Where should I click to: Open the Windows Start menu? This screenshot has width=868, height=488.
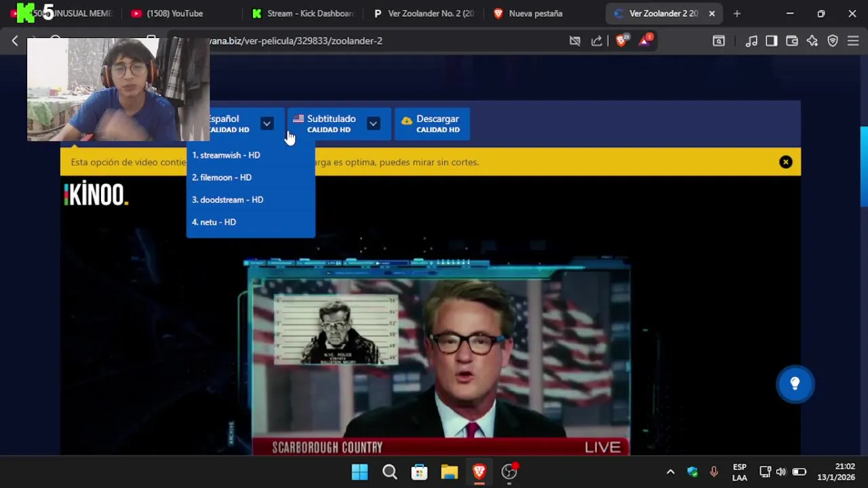360,472
